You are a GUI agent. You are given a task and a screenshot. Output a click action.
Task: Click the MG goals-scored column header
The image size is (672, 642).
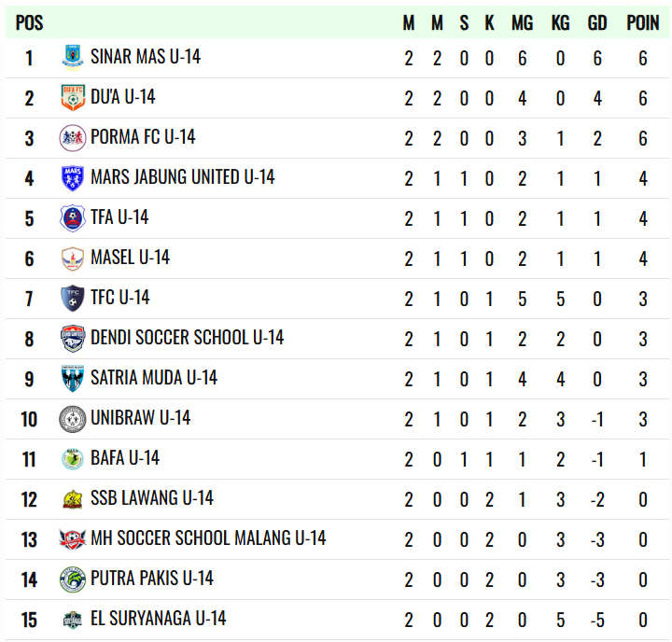pos(522,23)
